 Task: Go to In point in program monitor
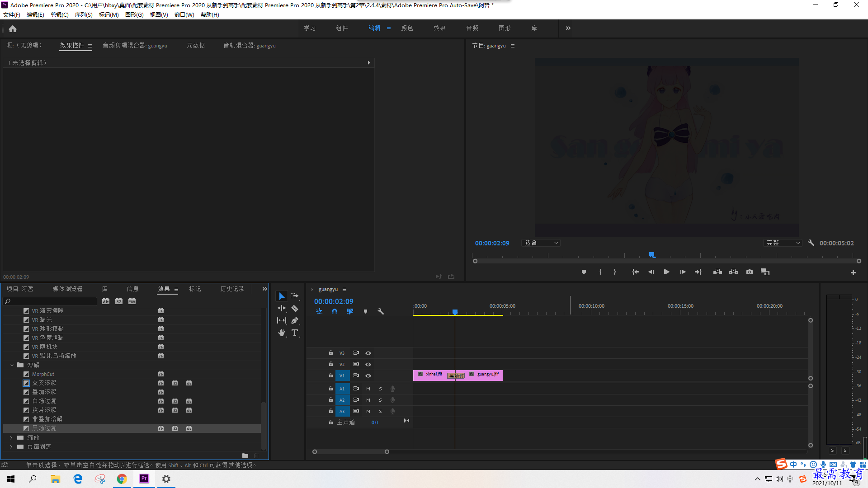[635, 272]
